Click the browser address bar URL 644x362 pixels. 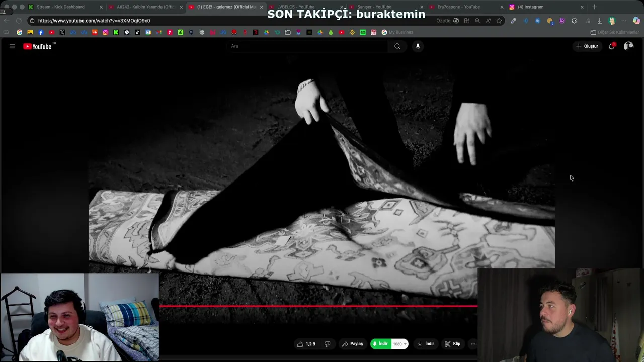coord(94,21)
